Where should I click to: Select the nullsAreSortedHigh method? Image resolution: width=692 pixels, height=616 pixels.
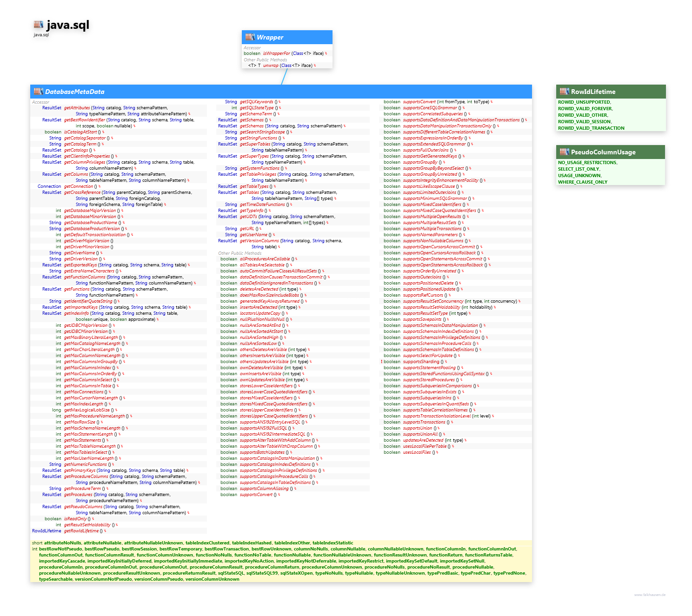[x=259, y=338]
